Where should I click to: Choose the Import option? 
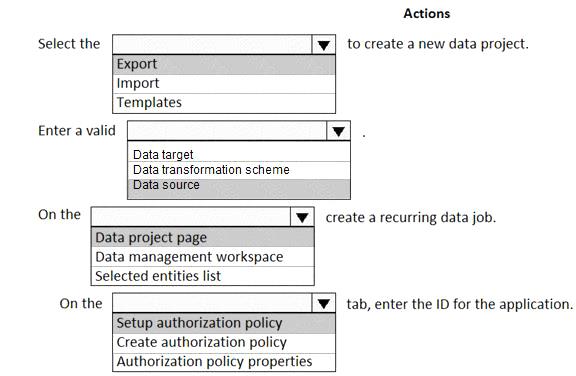pos(224,84)
